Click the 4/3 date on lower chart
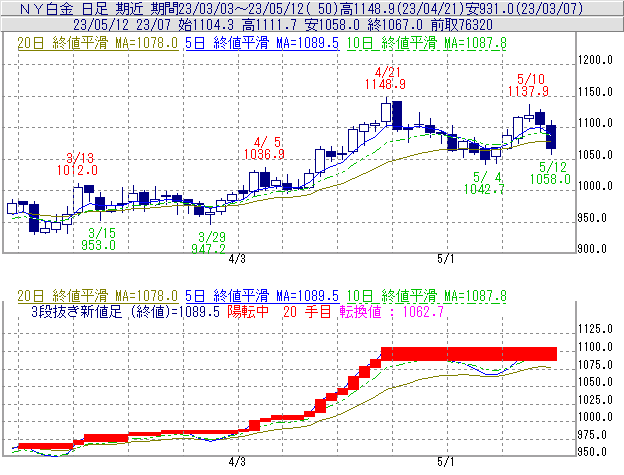The image size is (624, 475). (237, 462)
